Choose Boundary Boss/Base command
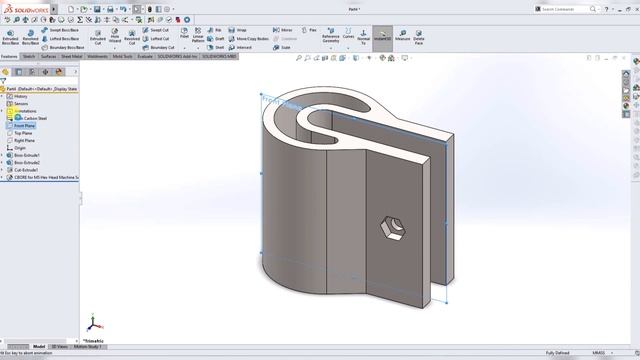This screenshot has width=640, height=360. tap(62, 47)
